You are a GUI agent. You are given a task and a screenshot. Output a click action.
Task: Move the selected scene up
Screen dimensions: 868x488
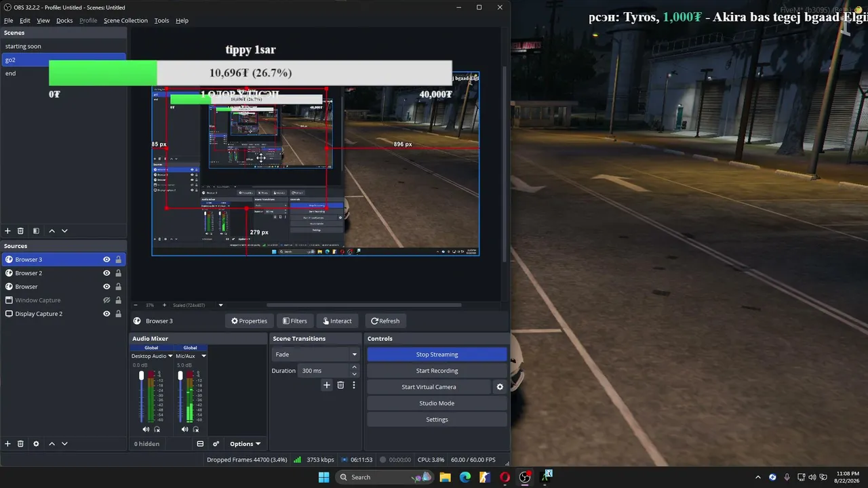52,231
